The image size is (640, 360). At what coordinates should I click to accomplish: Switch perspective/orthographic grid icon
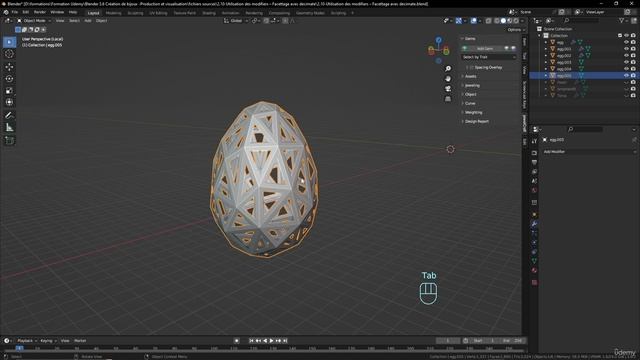448,99
